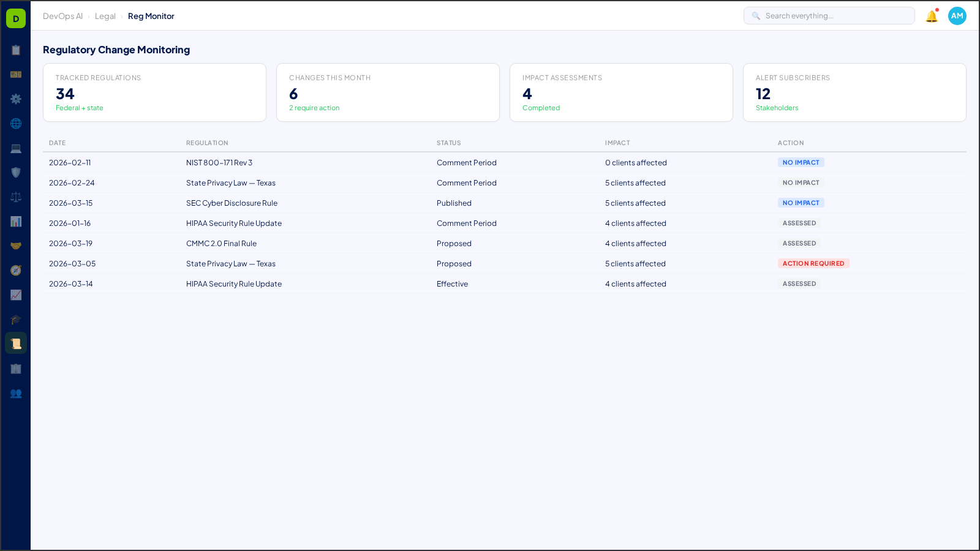
Task: Select the shield security icon
Action: (x=16, y=172)
